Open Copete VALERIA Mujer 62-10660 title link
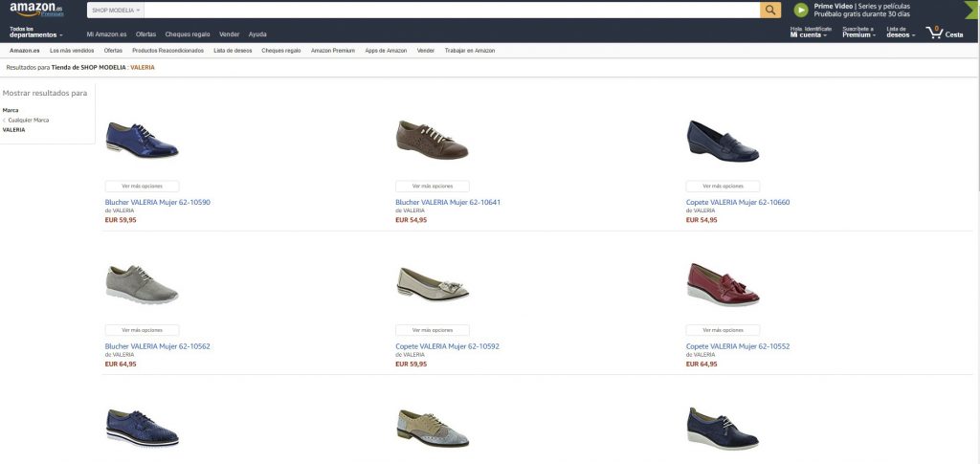 738,202
